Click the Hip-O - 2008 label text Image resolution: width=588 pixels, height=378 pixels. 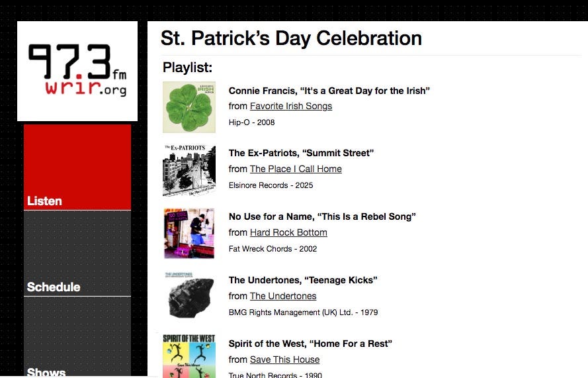pos(251,122)
